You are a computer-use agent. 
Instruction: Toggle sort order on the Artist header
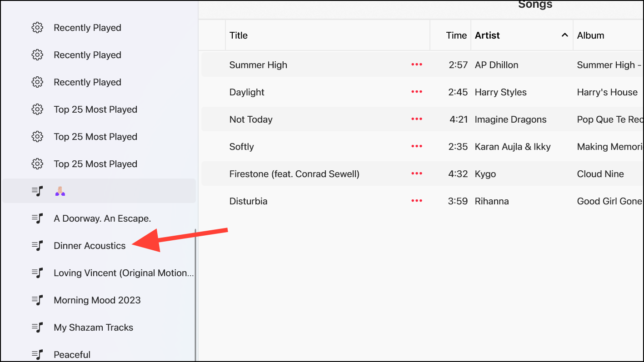coord(487,35)
